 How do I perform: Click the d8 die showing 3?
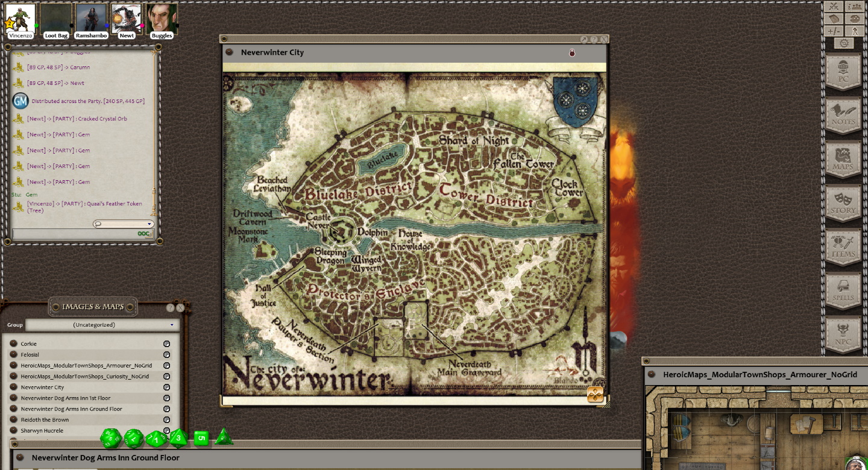tap(178, 437)
